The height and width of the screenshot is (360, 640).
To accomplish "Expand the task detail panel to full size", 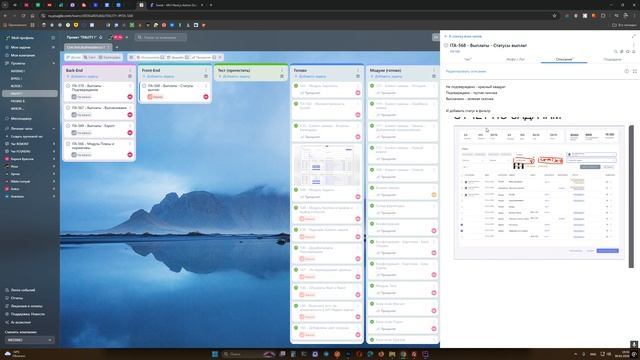I will pyautogui.click(x=634, y=36).
